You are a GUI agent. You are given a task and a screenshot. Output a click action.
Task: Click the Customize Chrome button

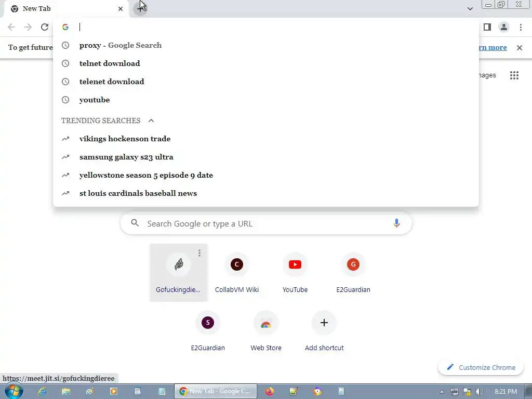481,367
